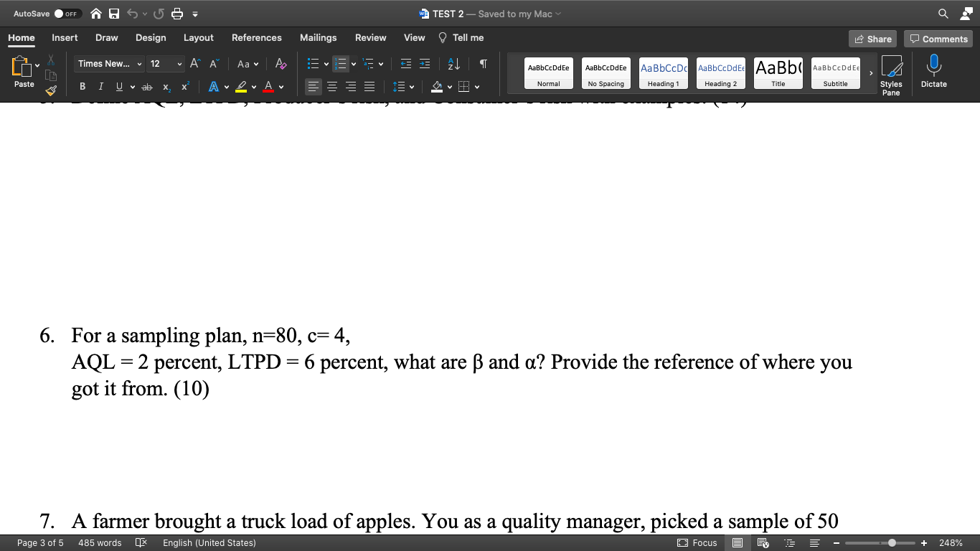Apply the red font color
The width and height of the screenshot is (980, 551).
point(268,87)
